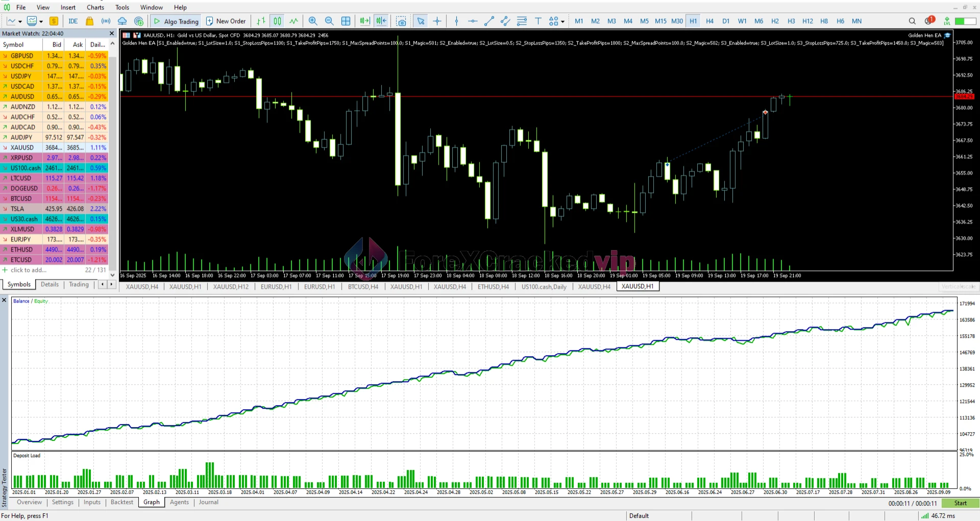Switch to the Journal tab in tester
980x521 pixels.
click(x=208, y=502)
